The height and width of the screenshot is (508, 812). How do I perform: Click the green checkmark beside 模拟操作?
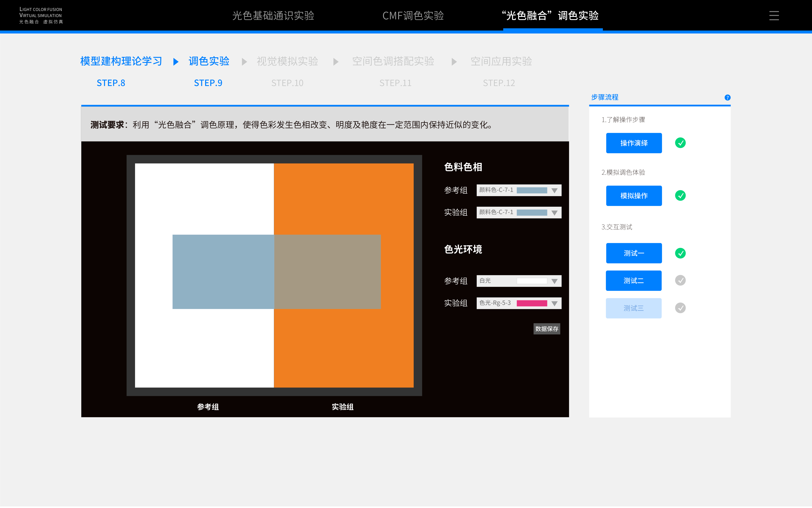click(680, 196)
